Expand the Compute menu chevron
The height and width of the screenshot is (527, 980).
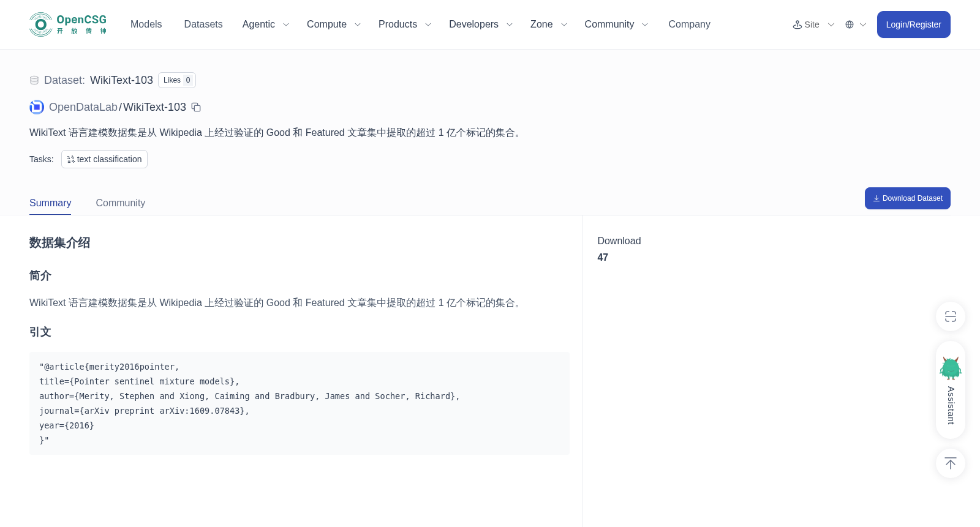[x=358, y=24]
